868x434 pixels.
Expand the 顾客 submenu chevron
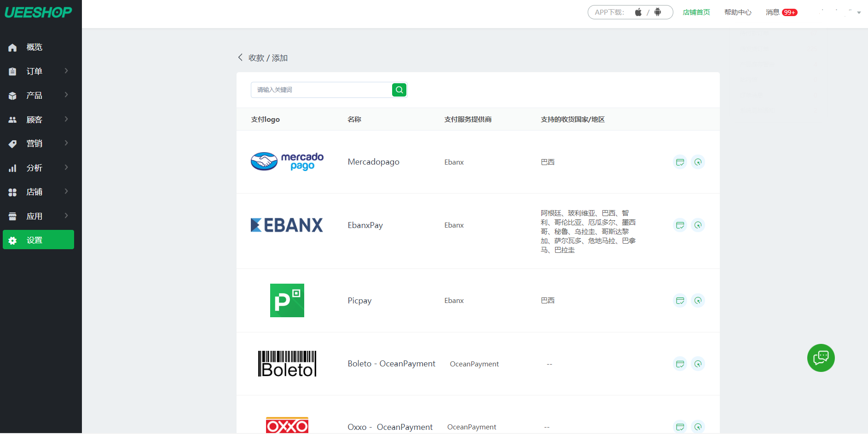(66, 119)
